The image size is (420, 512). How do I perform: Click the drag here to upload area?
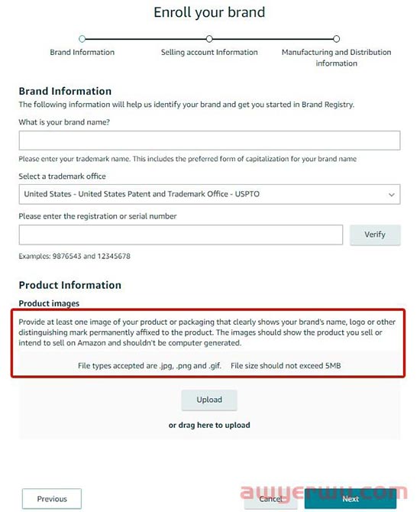209,425
